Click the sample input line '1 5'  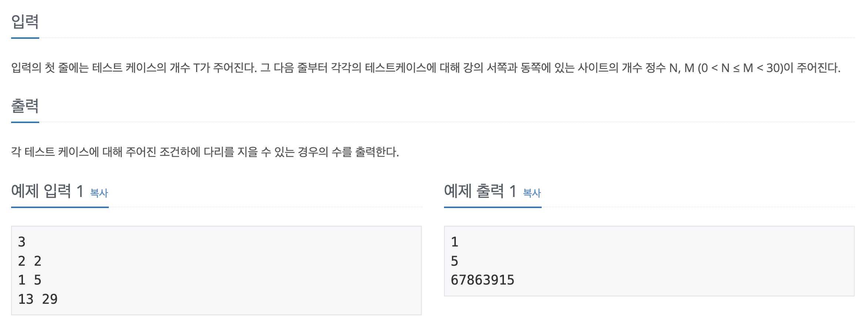tap(30, 280)
